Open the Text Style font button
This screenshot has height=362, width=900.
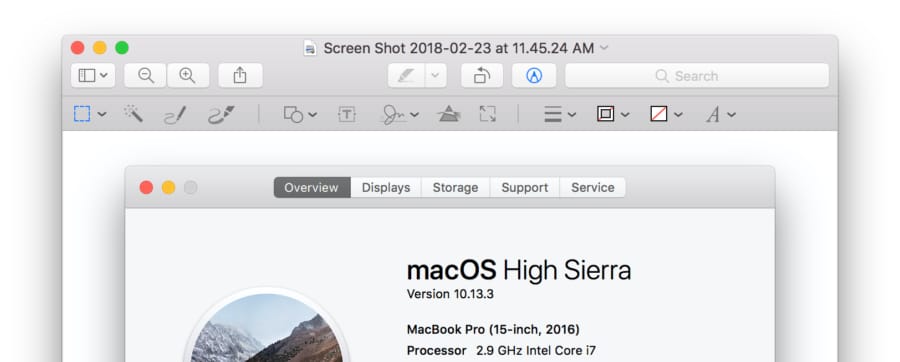(713, 115)
